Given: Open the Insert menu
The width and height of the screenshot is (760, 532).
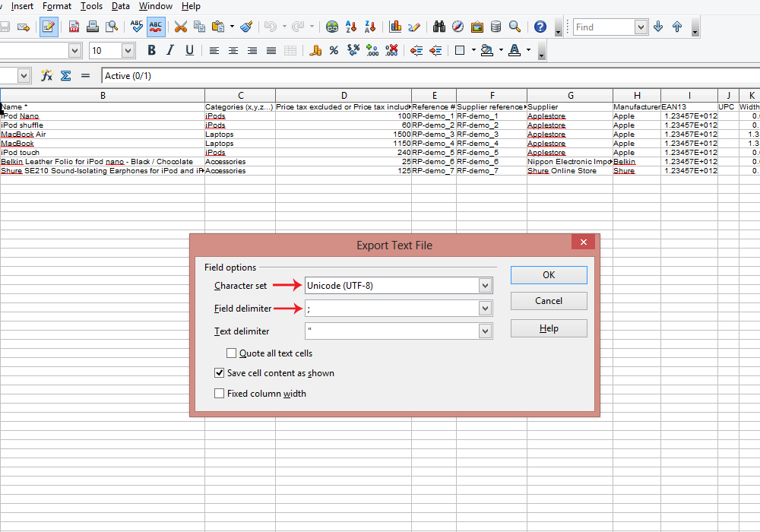Looking at the screenshot, I should click(x=22, y=6).
